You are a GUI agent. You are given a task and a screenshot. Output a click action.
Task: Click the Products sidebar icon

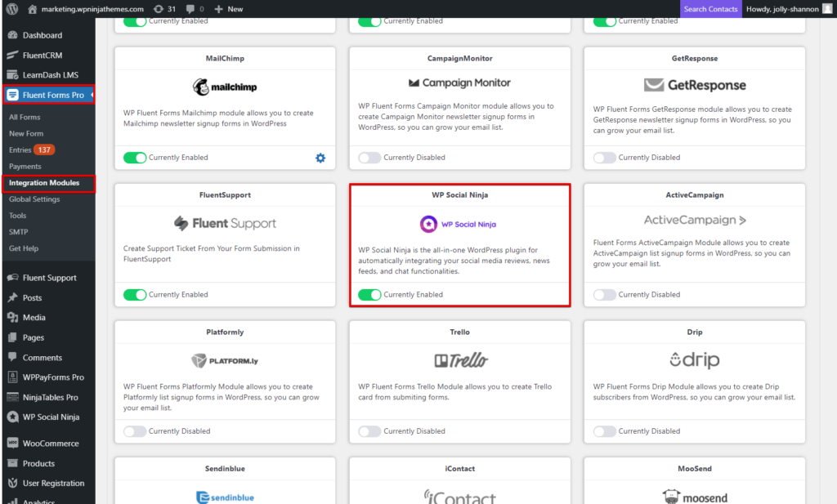coord(13,463)
